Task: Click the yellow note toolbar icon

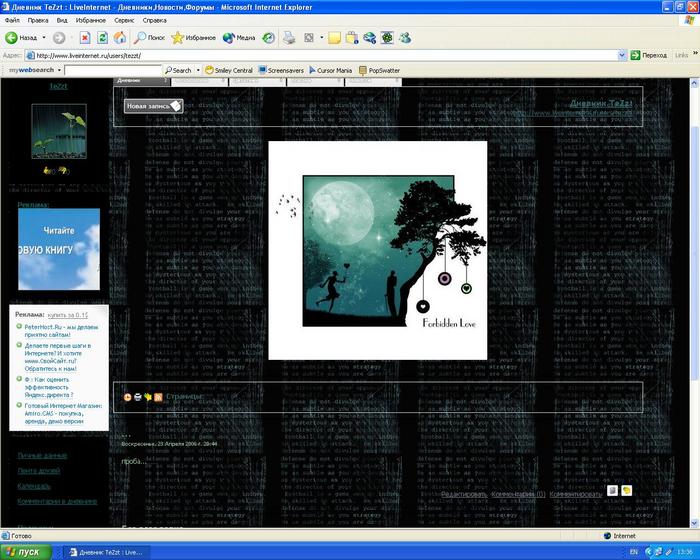Action: 334,38
